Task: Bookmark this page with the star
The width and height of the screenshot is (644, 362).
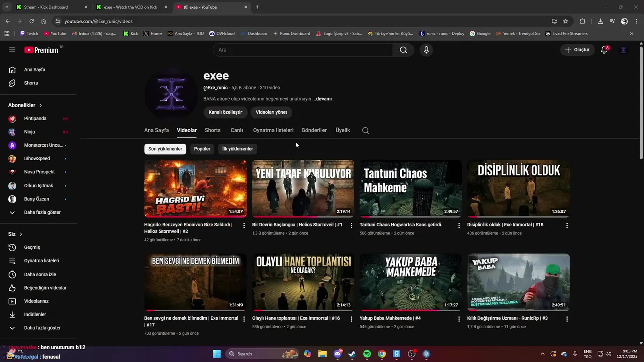Action: click(x=566, y=21)
